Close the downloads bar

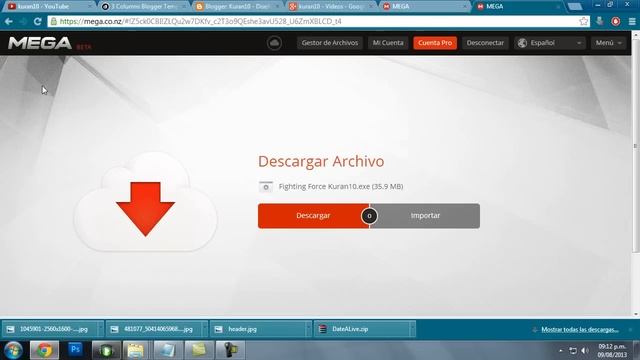pos(631,329)
